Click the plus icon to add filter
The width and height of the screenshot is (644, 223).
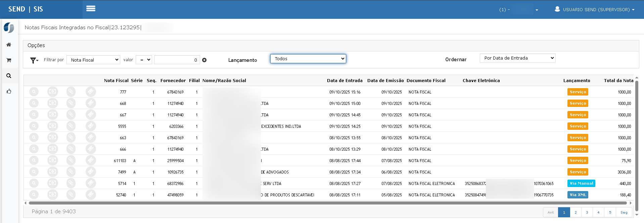coord(204,60)
